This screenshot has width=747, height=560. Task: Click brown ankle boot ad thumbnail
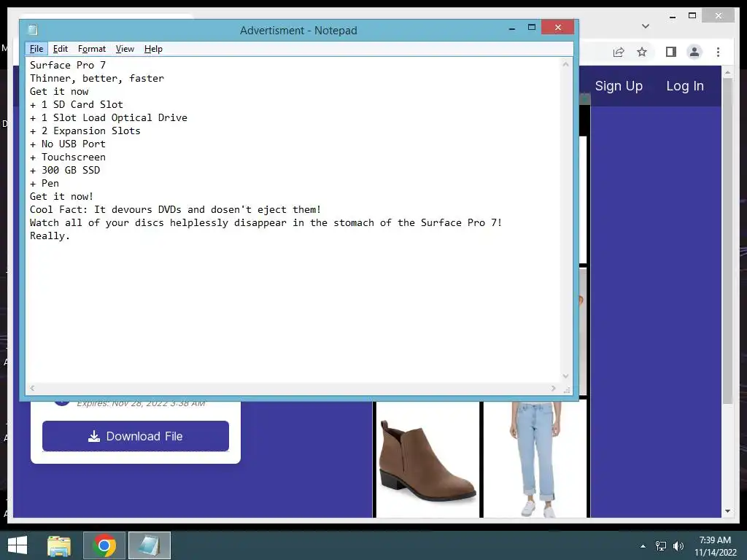[x=427, y=459]
